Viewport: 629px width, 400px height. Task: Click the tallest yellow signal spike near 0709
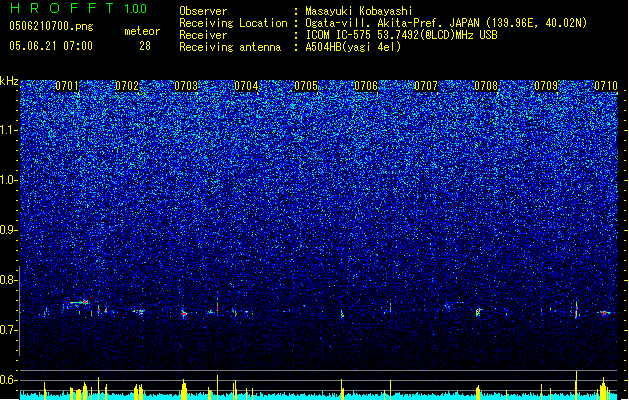pos(576,385)
